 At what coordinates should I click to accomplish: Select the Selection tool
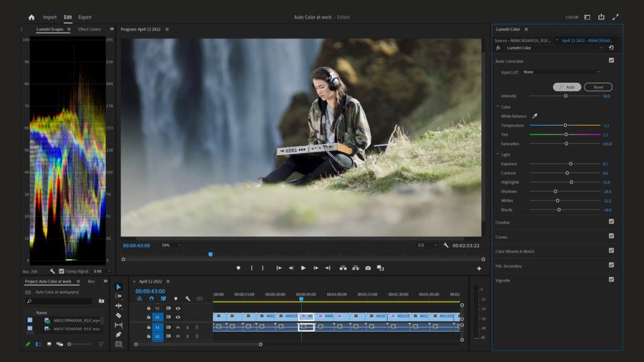tap(119, 285)
